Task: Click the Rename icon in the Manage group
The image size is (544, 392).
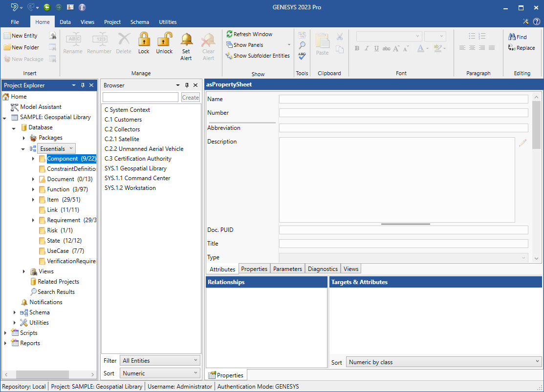Action: click(73, 39)
